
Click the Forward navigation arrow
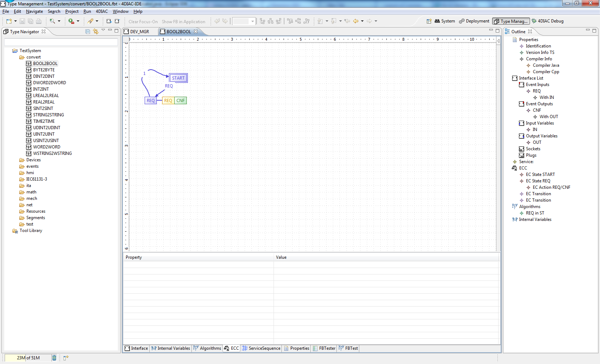[x=369, y=21]
